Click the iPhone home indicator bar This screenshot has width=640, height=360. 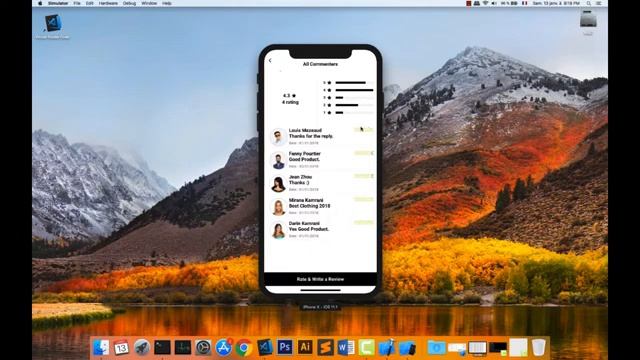[320, 290]
